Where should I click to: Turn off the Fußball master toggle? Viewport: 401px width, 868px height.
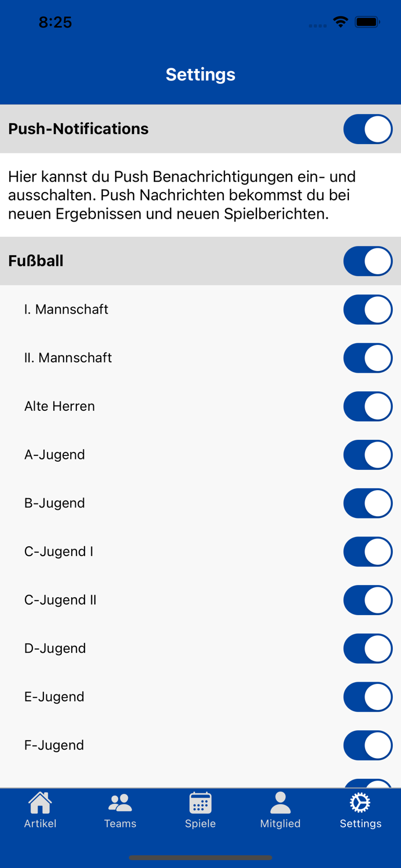367,261
